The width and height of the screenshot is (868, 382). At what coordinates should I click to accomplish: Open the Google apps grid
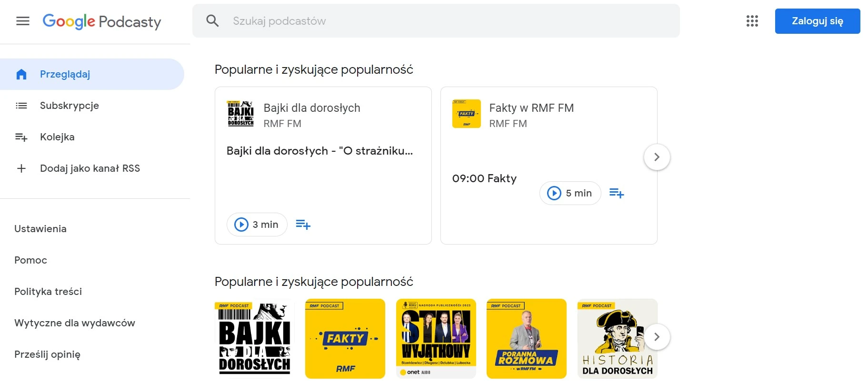(752, 21)
